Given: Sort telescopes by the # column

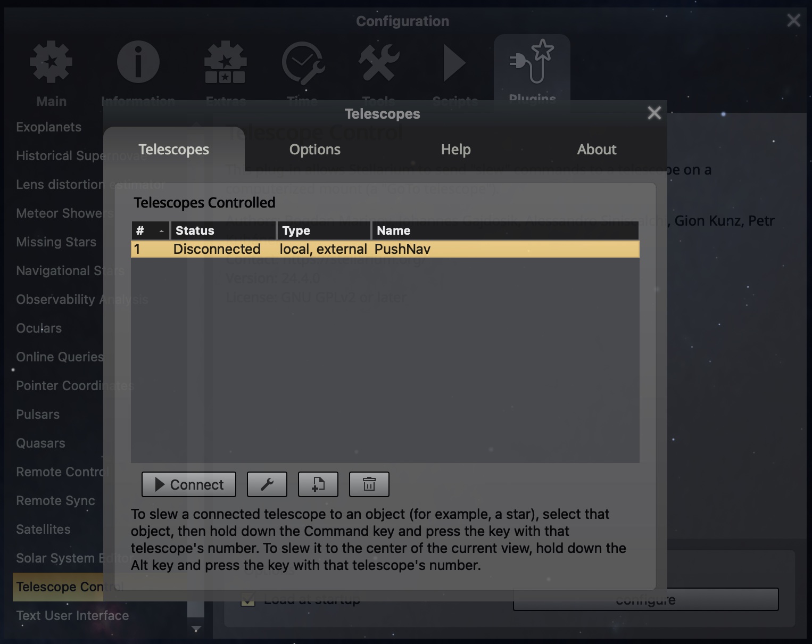Looking at the screenshot, I should (150, 230).
